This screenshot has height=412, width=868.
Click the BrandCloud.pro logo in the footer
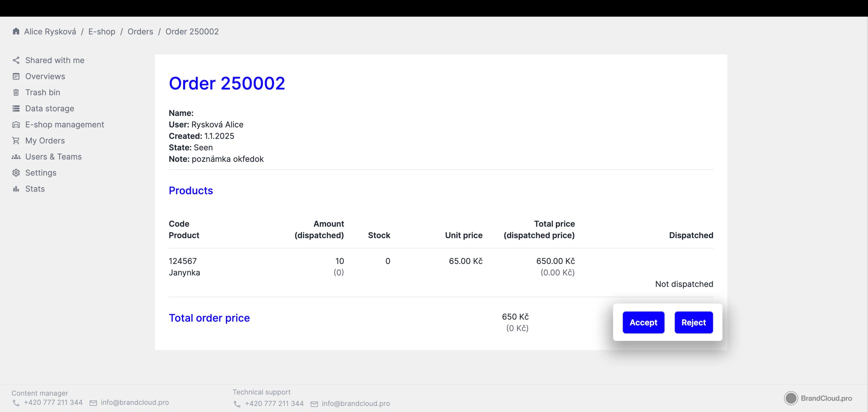818,398
